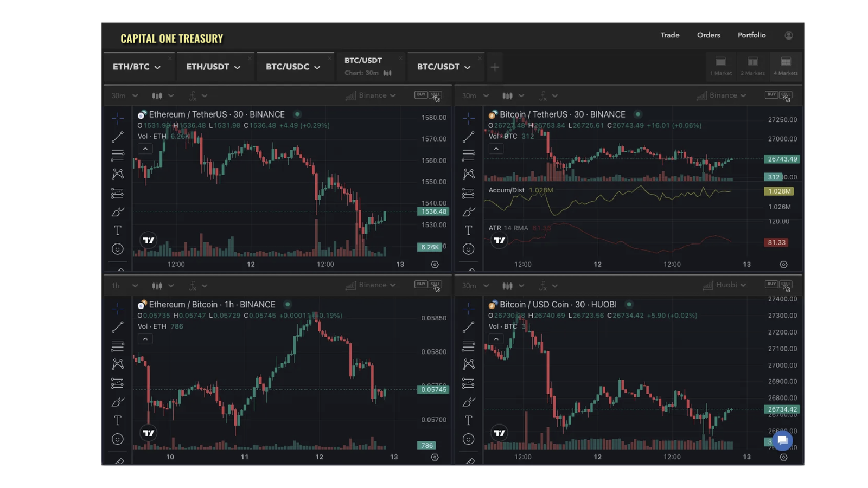Click the 1536.48 price label on ETH/USDT axis
This screenshot has width=868, height=488.
pyautogui.click(x=433, y=211)
